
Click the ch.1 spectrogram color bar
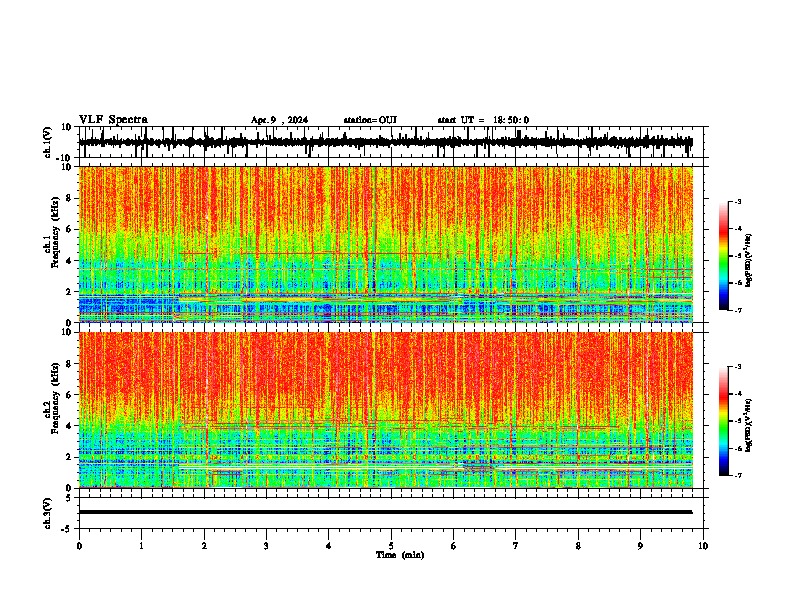tap(723, 256)
